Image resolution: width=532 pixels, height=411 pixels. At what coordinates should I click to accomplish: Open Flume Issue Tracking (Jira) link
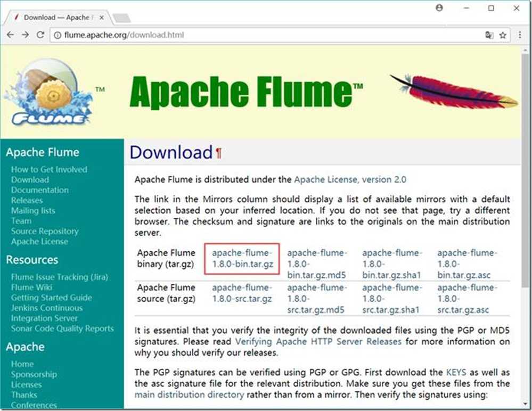(59, 277)
